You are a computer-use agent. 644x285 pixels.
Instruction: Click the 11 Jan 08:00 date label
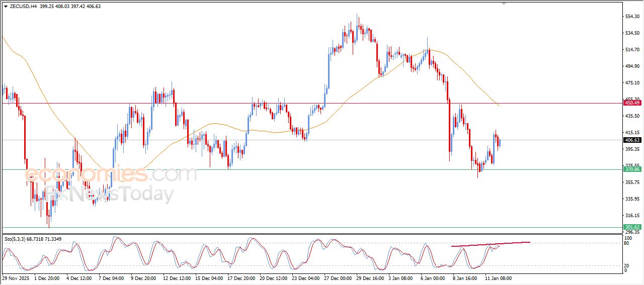coord(499,277)
